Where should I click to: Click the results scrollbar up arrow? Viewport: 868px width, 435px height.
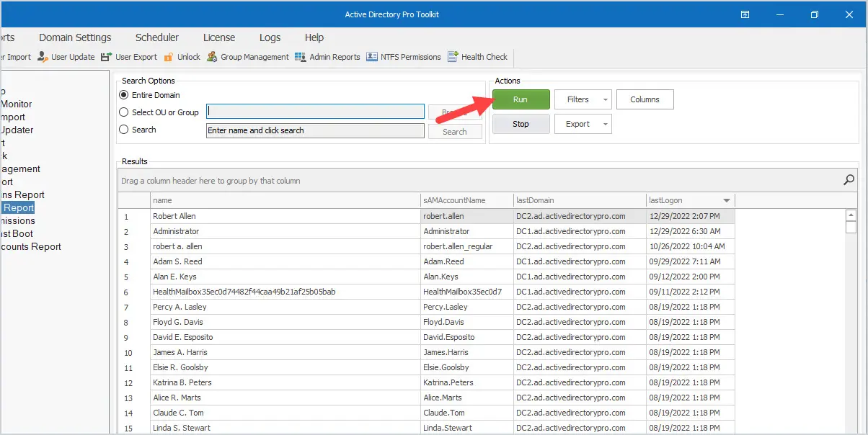851,215
